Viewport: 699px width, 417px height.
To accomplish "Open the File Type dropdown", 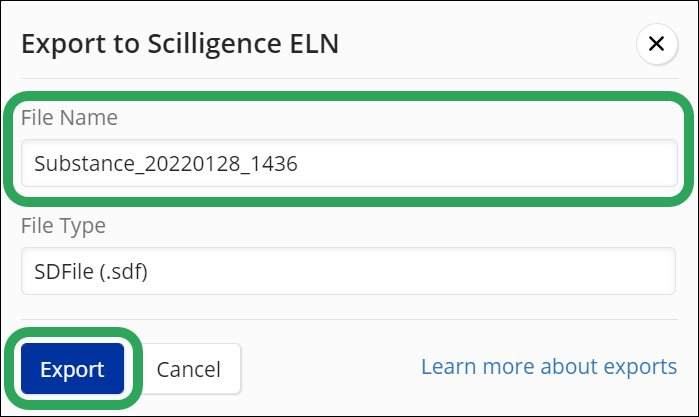I will (348, 271).
